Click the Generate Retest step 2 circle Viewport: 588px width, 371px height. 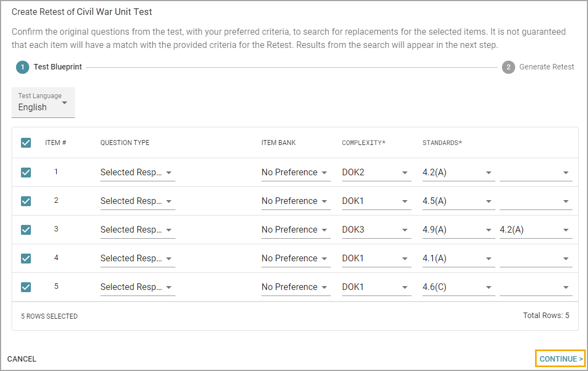pyautogui.click(x=509, y=67)
